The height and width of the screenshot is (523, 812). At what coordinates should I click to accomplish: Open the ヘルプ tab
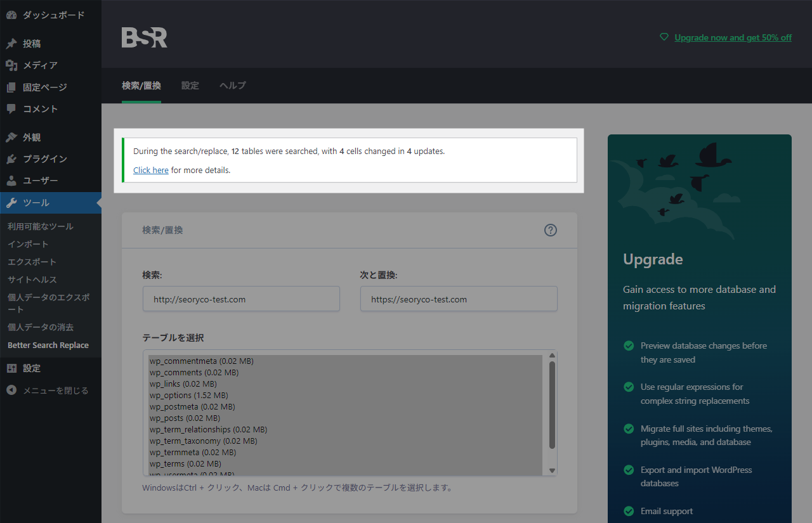(232, 85)
